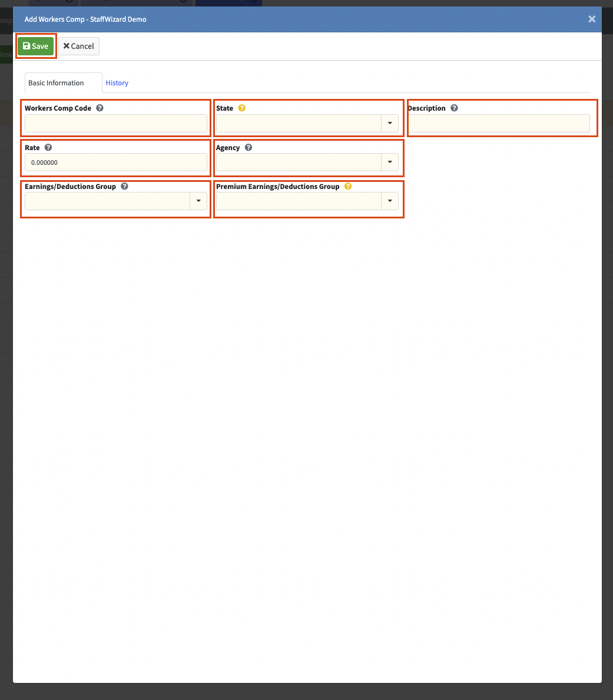Close the Add Workers Comp dialog

(x=592, y=19)
